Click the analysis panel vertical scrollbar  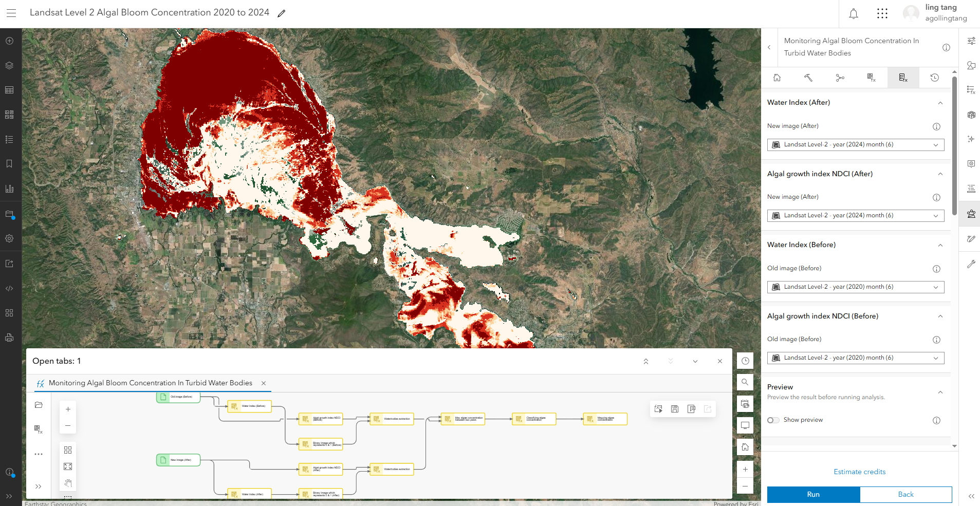coord(954,146)
